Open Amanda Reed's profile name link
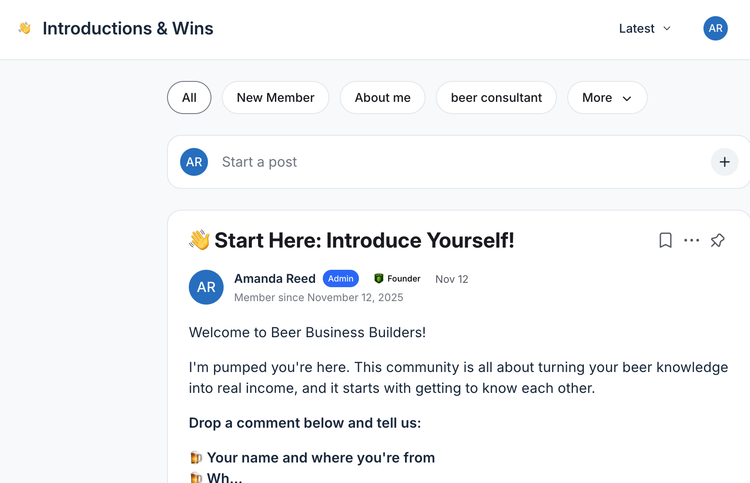The width and height of the screenshot is (750, 483). 275,279
